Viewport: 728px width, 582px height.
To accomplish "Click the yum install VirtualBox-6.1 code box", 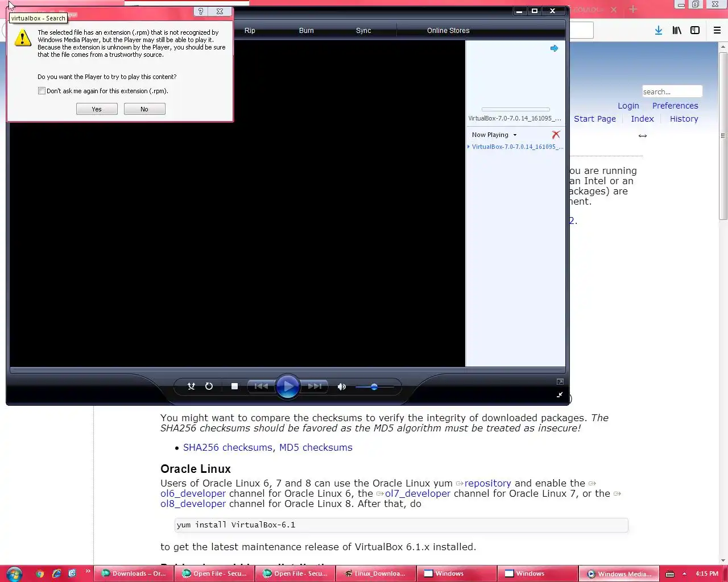I will click(401, 525).
